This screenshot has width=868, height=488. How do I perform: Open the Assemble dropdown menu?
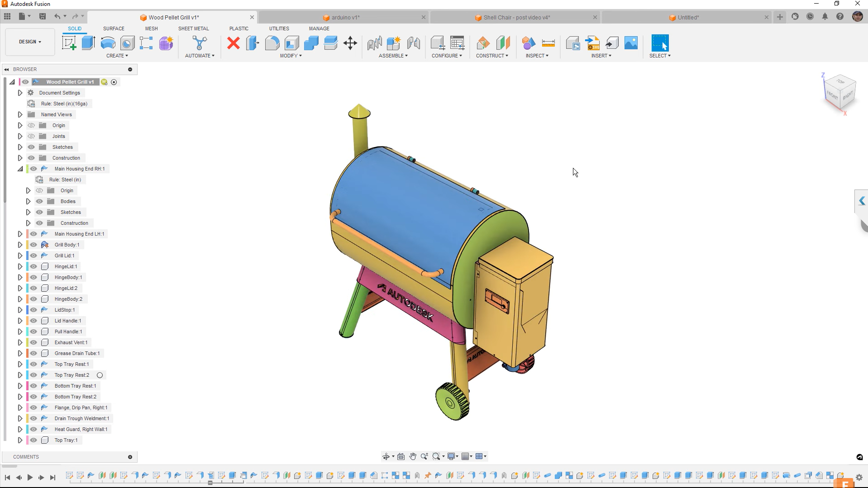click(393, 56)
